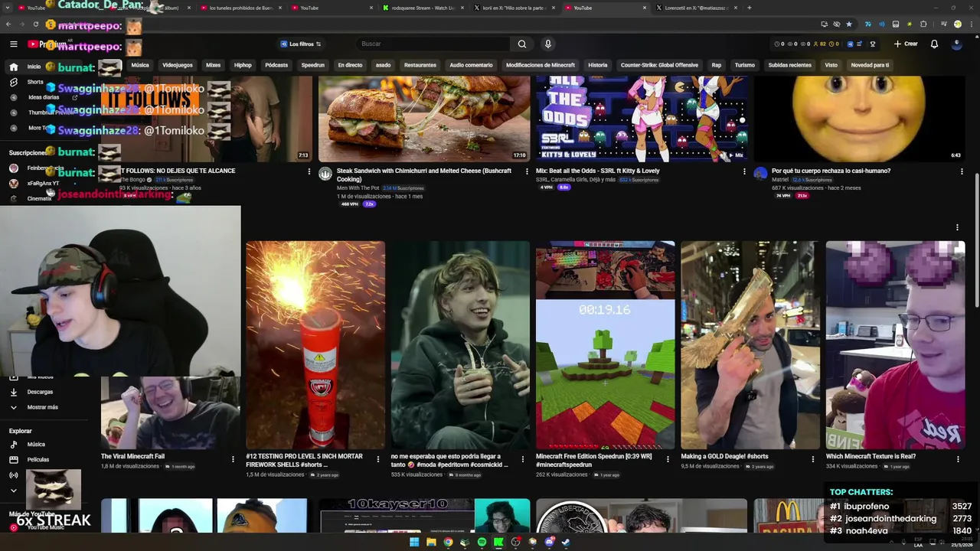Focus the Buscar search field
980x551 pixels.
pos(433,44)
